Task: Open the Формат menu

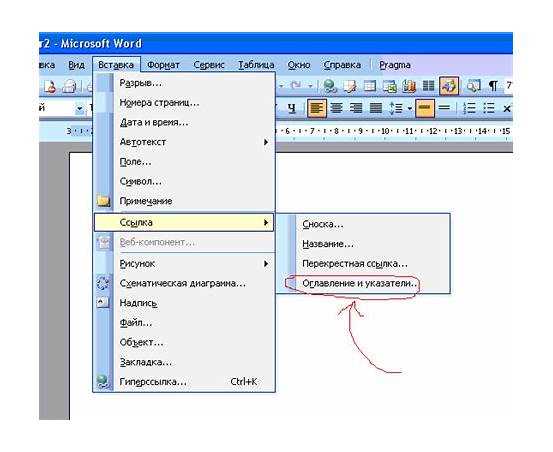Action: [x=163, y=65]
